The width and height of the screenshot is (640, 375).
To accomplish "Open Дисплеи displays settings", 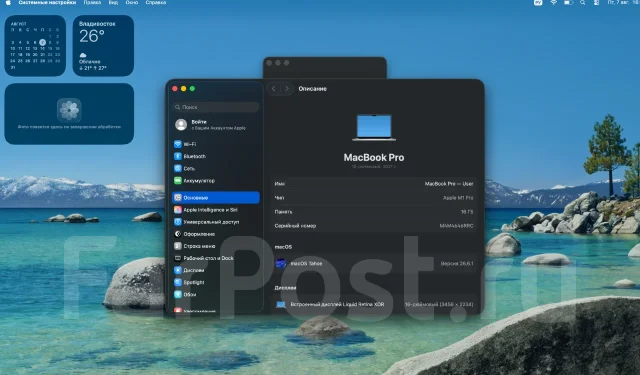I will coord(216,270).
